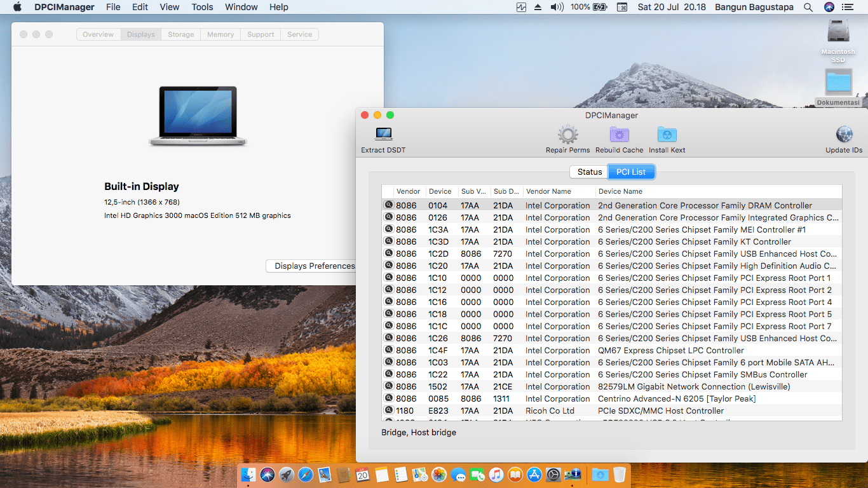The image size is (868, 488).
Task: Open the Support tab
Action: [x=261, y=34]
